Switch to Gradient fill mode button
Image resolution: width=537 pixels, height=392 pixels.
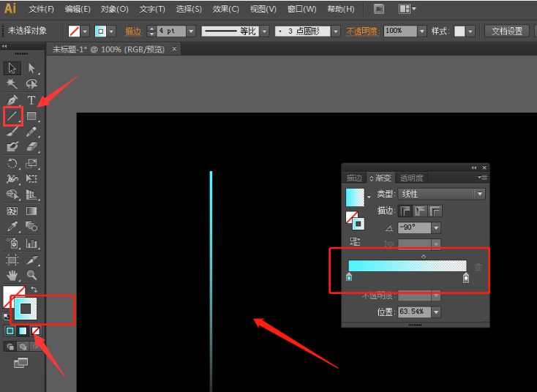23,331
